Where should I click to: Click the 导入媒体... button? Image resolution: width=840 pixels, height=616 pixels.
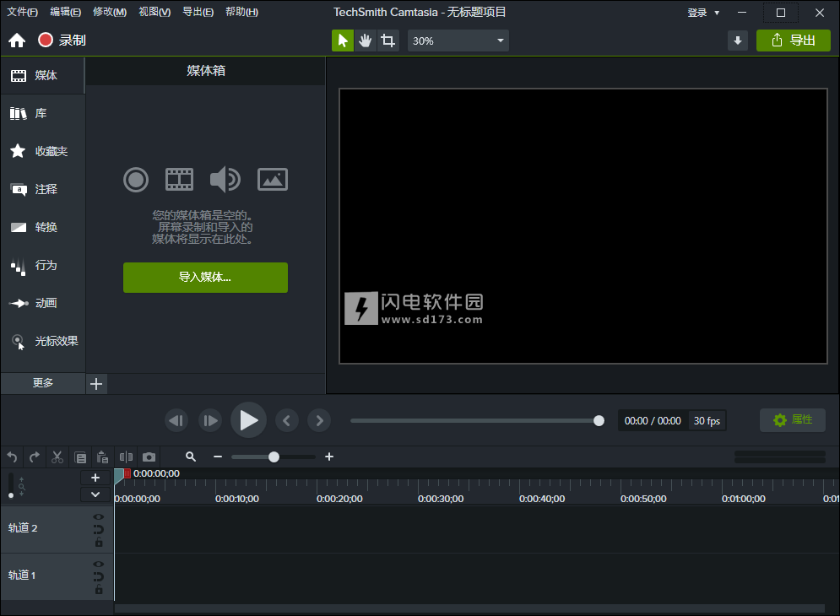(205, 277)
